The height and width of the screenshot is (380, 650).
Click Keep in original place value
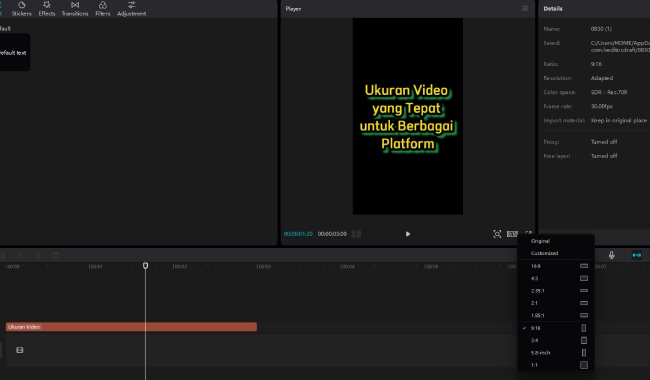(619, 120)
